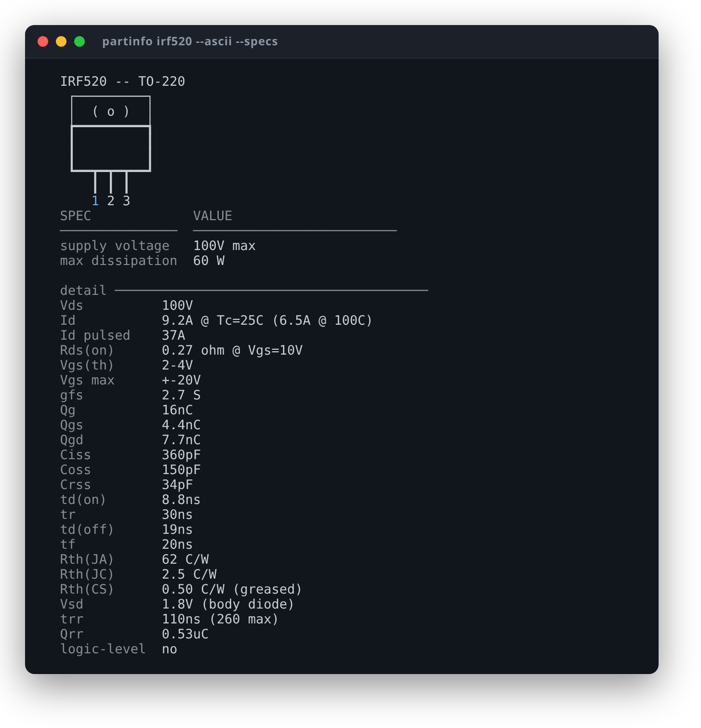Click the '0.53uC' value
This screenshot has width=701, height=728.
[185, 634]
